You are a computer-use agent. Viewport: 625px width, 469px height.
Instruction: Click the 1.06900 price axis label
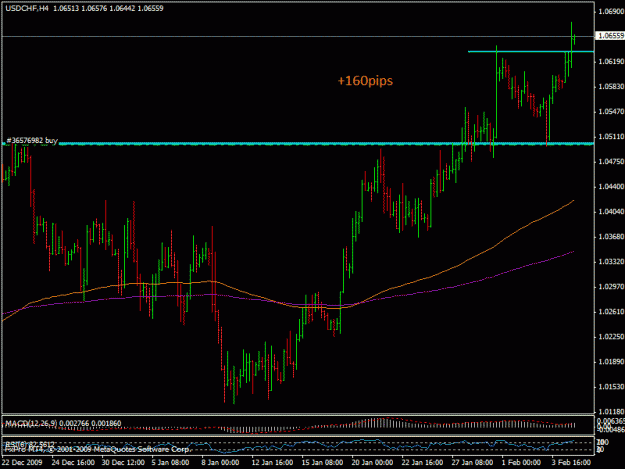tap(611, 11)
